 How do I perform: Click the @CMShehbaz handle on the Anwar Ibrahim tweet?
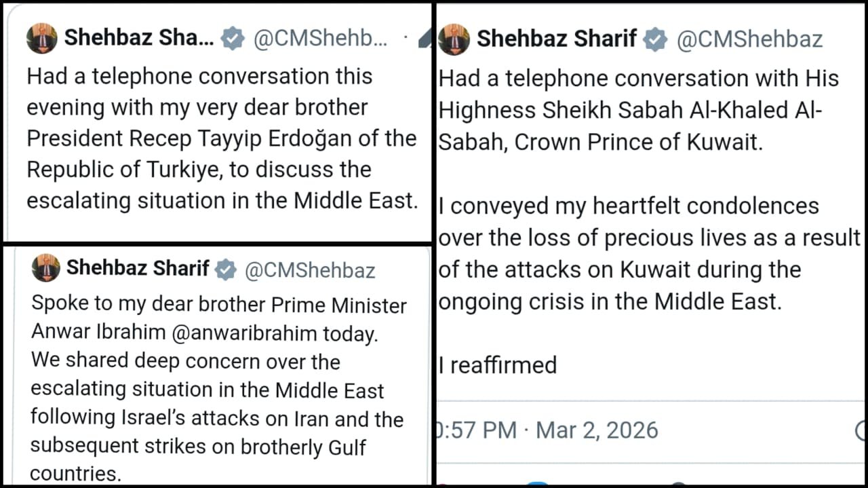[x=309, y=270]
